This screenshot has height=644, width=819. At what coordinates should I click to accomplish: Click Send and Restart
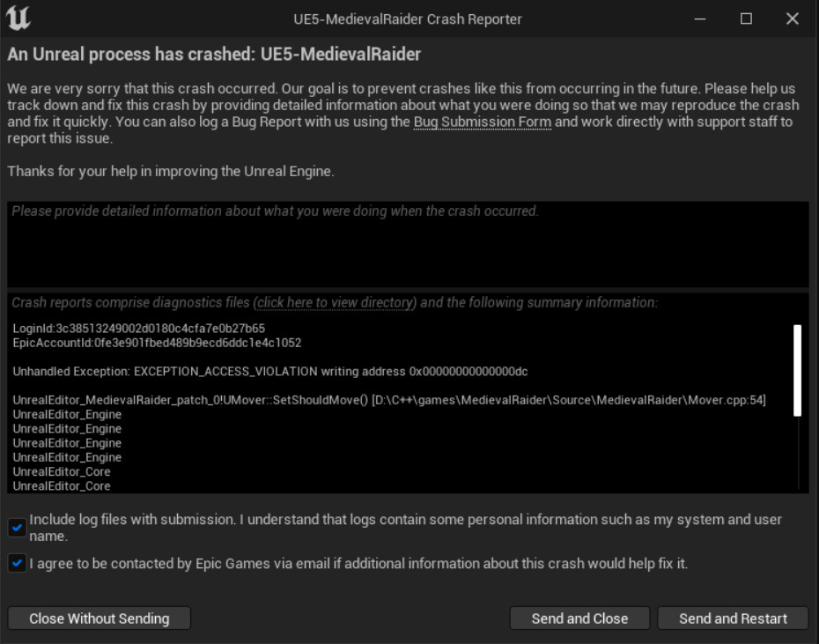coord(733,618)
